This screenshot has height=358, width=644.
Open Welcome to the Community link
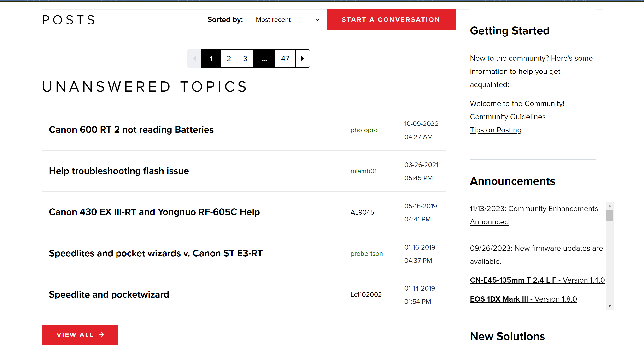click(x=517, y=103)
